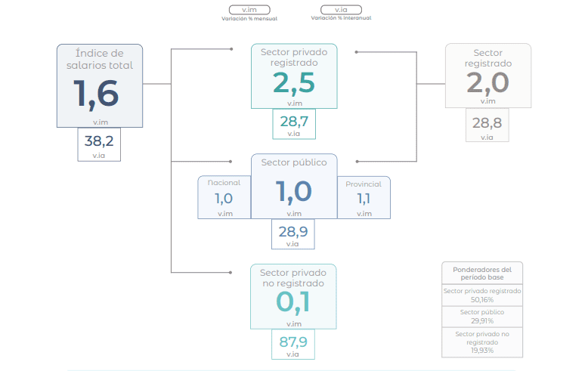The height and width of the screenshot is (371, 588).
Task: Click the 87,9 v.ia value box
Action: [x=292, y=345]
